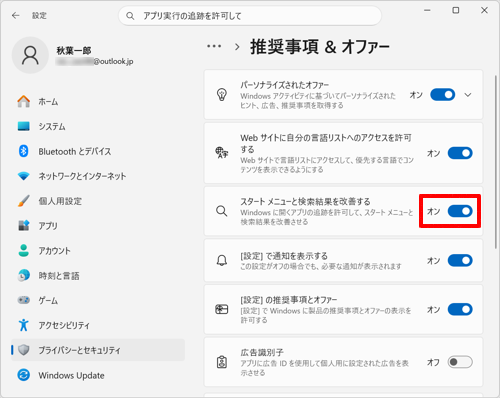
Task: Click the Bluetooth icon in sidebar
Action: pyautogui.click(x=24, y=151)
